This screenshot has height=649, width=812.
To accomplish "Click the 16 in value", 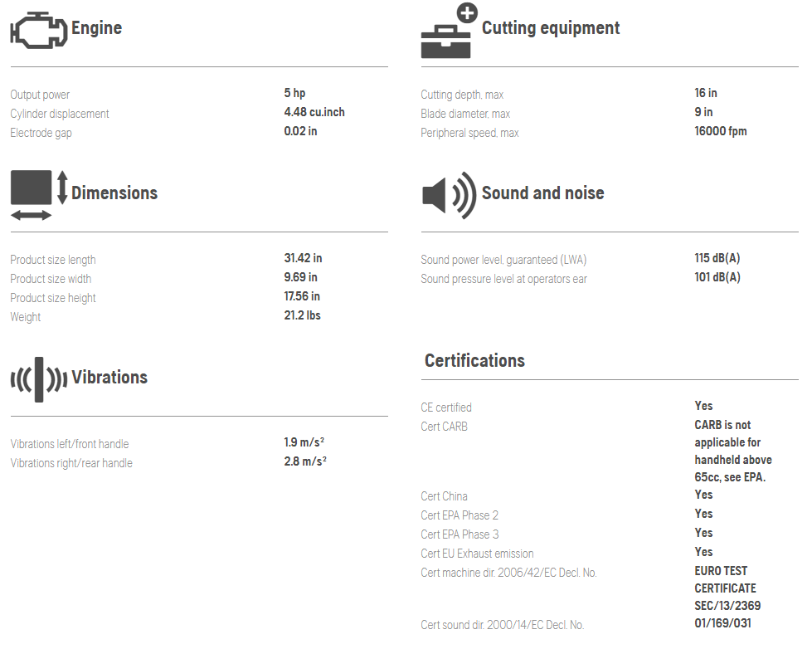I will [x=706, y=93].
